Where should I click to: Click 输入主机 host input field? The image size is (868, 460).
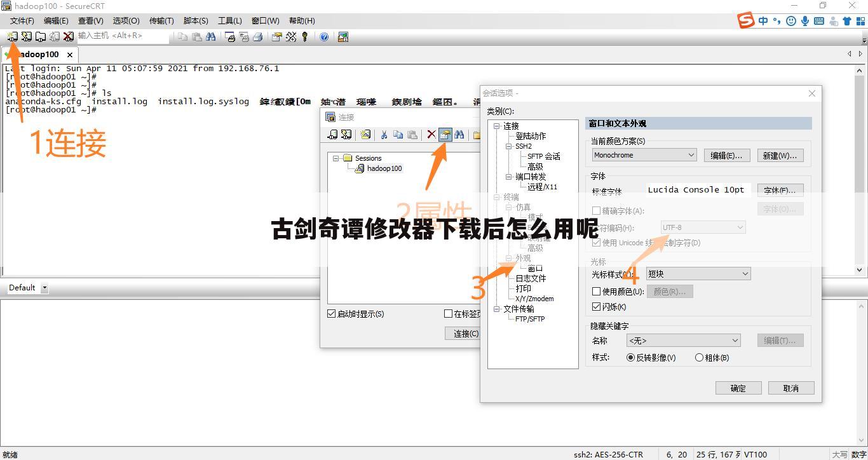coord(123,36)
